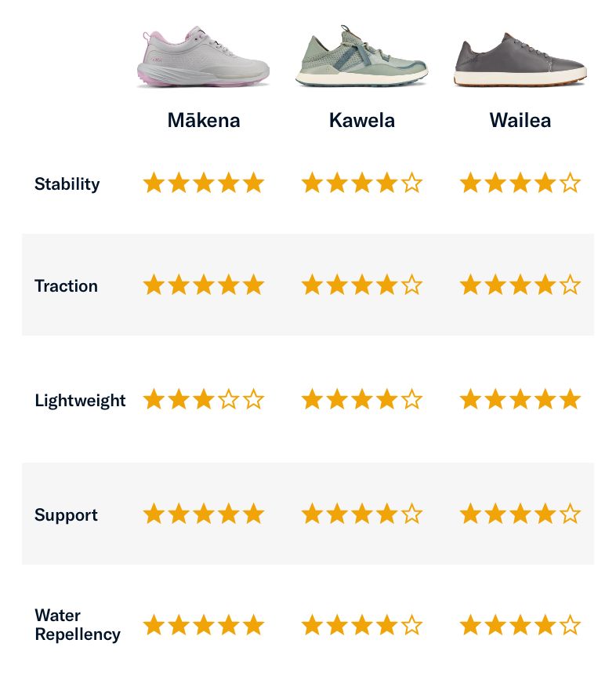Screen dimensions: 616x676
Task: Click Kawela's empty Support star
Action: [x=411, y=514]
